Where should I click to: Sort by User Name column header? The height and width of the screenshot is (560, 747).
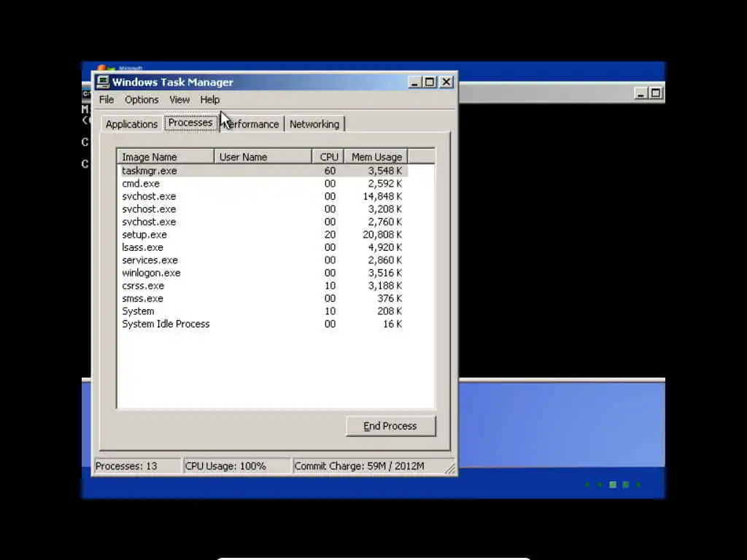tap(263, 157)
